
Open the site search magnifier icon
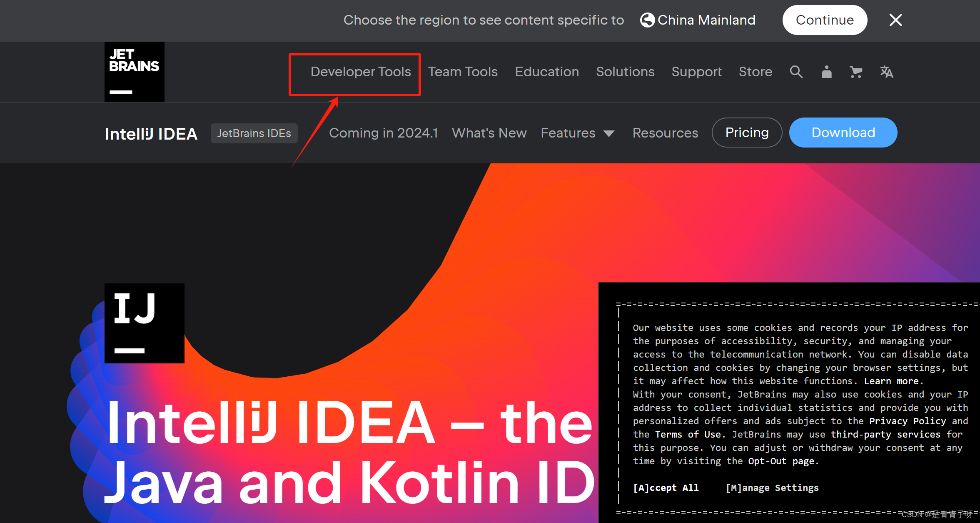click(796, 72)
